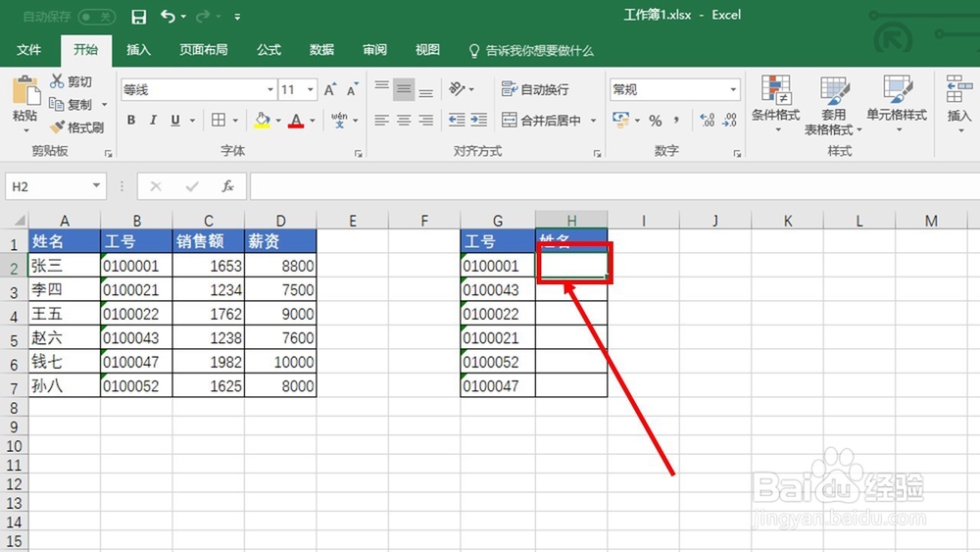980x552 pixels.
Task: Click the Borders icon
Action: click(219, 120)
